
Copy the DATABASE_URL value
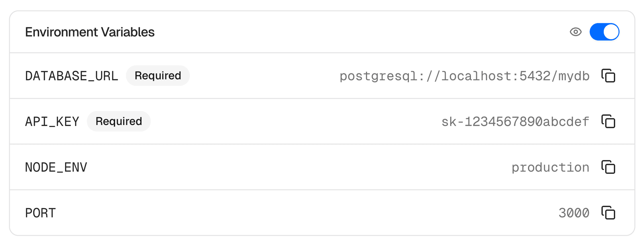[608, 76]
